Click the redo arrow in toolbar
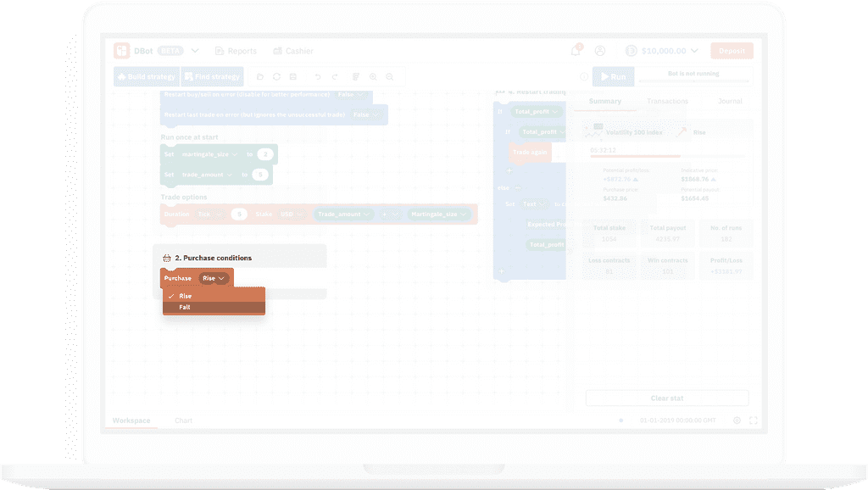The width and height of the screenshot is (868, 490). click(x=335, y=77)
